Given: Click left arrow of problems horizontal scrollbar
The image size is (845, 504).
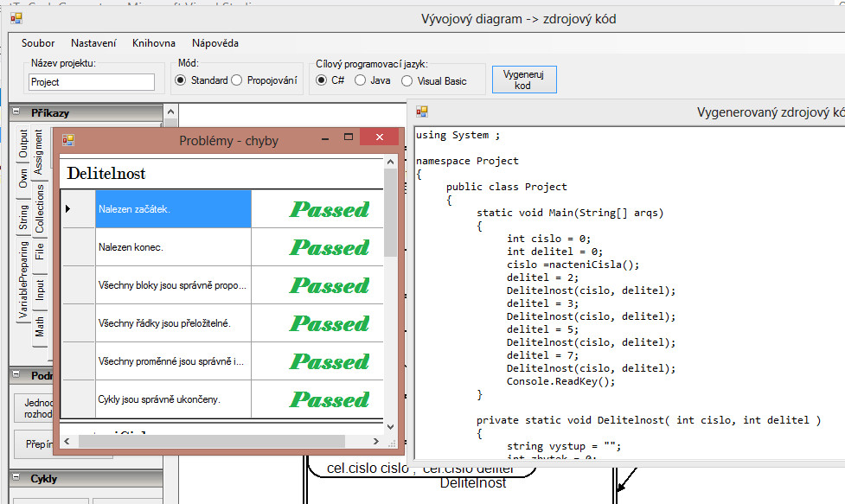Looking at the screenshot, I should coord(67,442).
